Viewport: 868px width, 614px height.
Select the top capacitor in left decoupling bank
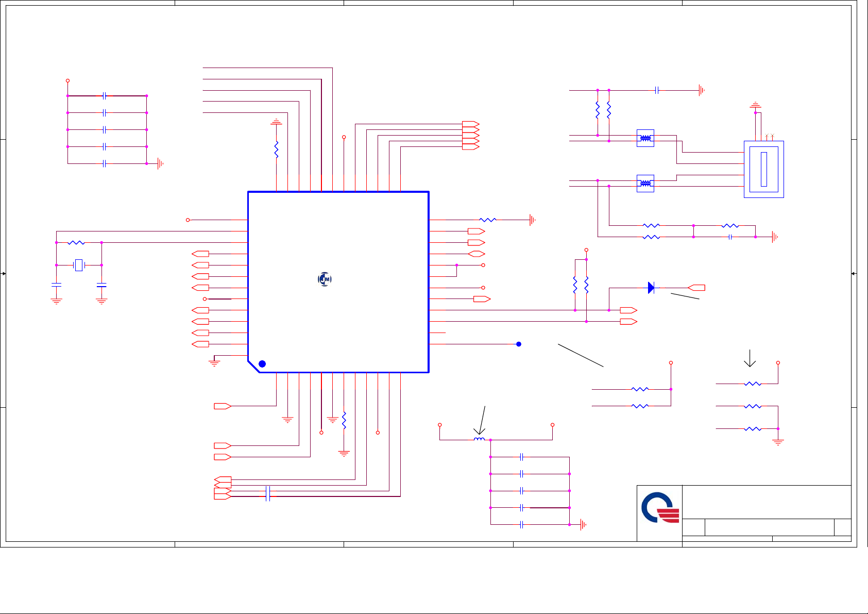[105, 96]
